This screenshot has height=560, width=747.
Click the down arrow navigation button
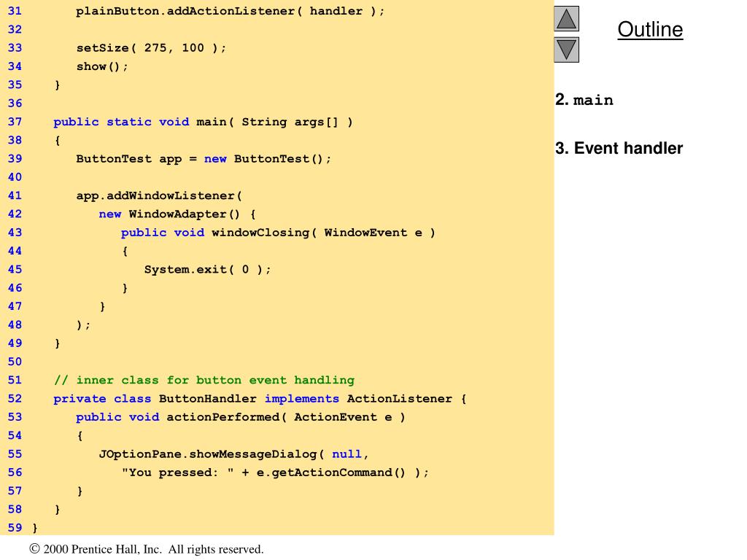point(566,50)
